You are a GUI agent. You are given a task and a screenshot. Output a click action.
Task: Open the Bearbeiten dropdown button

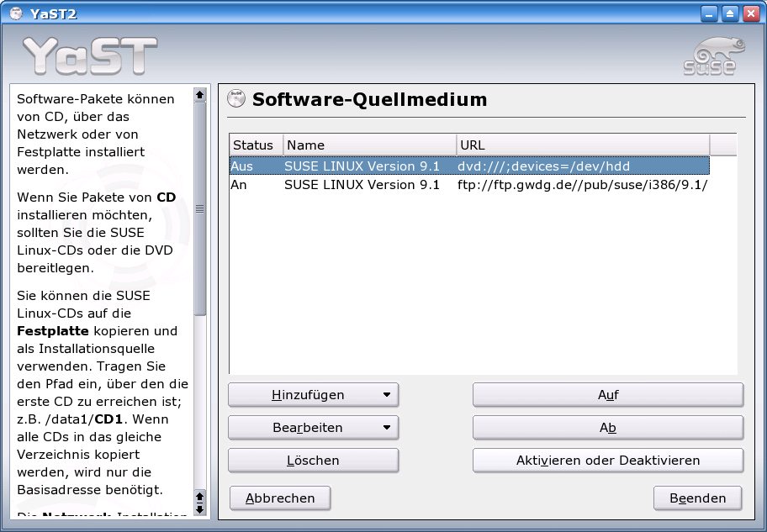tap(313, 427)
